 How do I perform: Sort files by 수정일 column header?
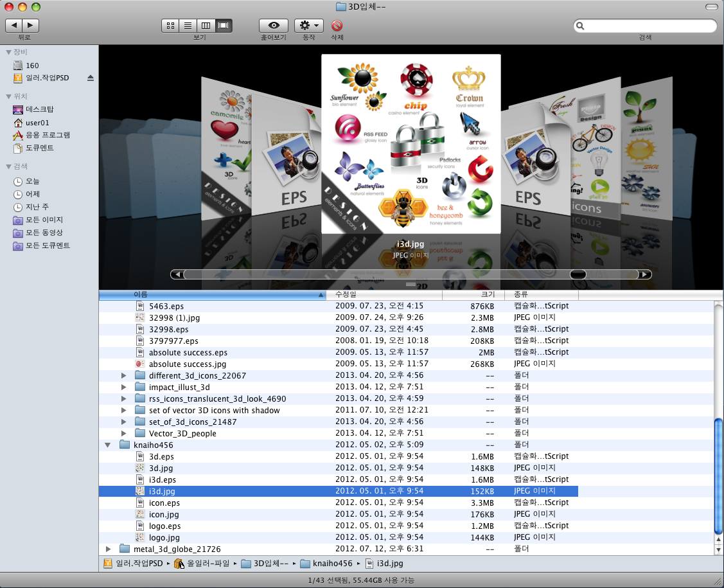click(384, 295)
